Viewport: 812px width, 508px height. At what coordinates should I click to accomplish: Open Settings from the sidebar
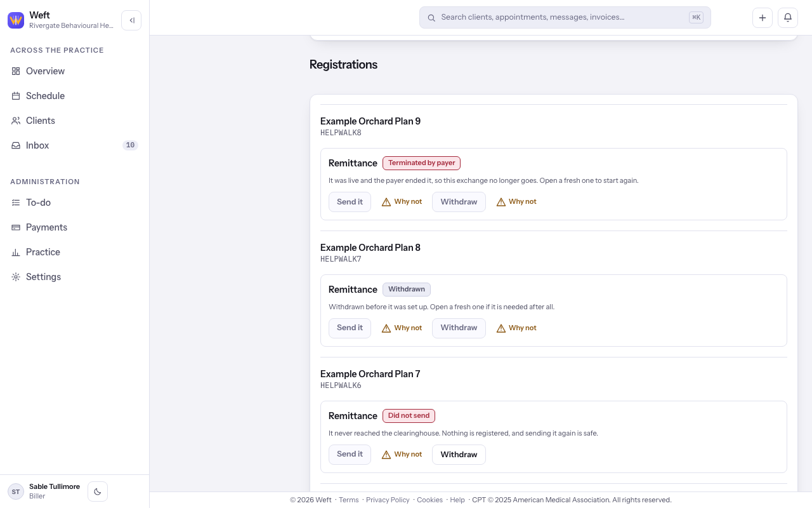75,277
